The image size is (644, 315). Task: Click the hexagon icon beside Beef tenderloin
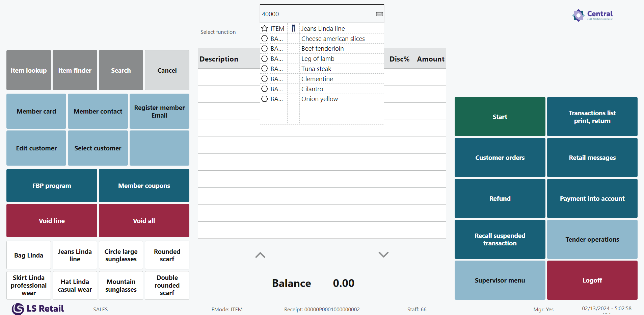[x=265, y=49]
